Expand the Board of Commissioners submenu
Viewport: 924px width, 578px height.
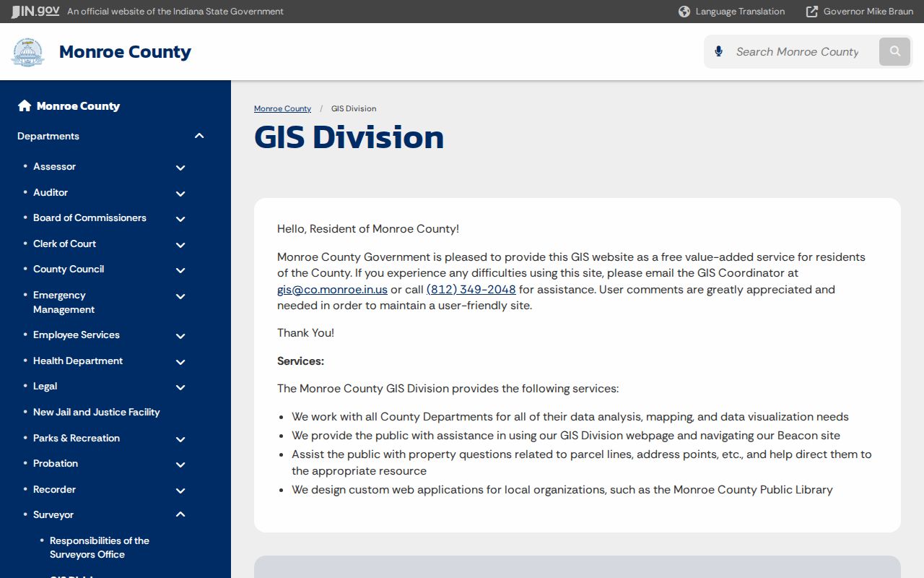coord(180,219)
